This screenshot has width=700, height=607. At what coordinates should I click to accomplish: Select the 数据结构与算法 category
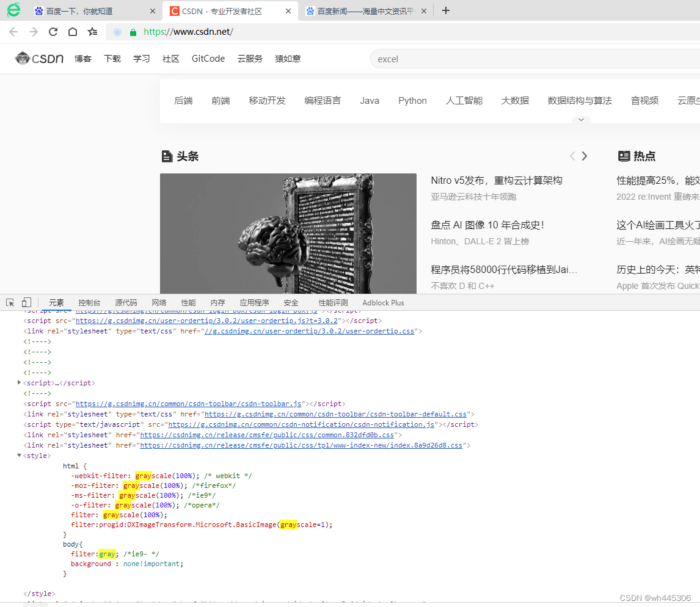click(x=580, y=101)
